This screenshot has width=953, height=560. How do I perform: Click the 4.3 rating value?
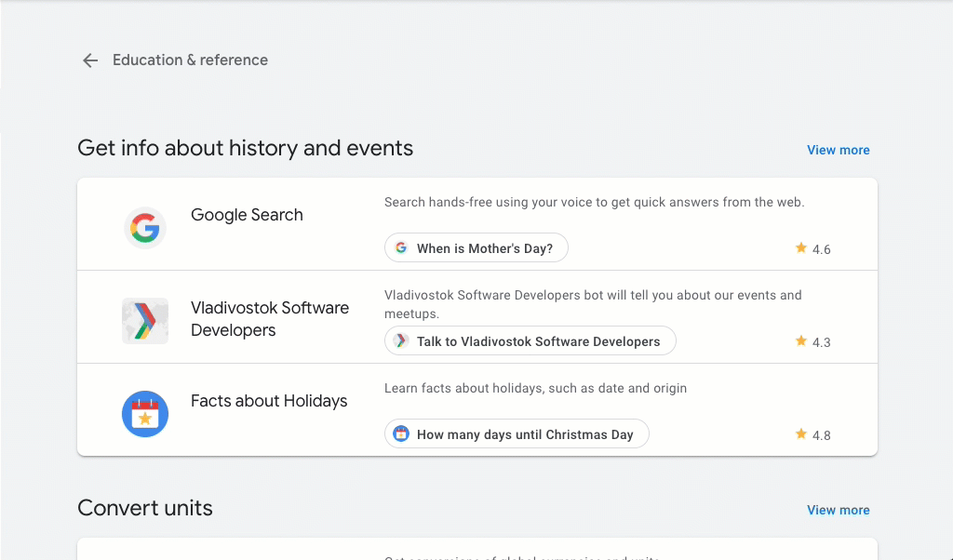coord(821,342)
